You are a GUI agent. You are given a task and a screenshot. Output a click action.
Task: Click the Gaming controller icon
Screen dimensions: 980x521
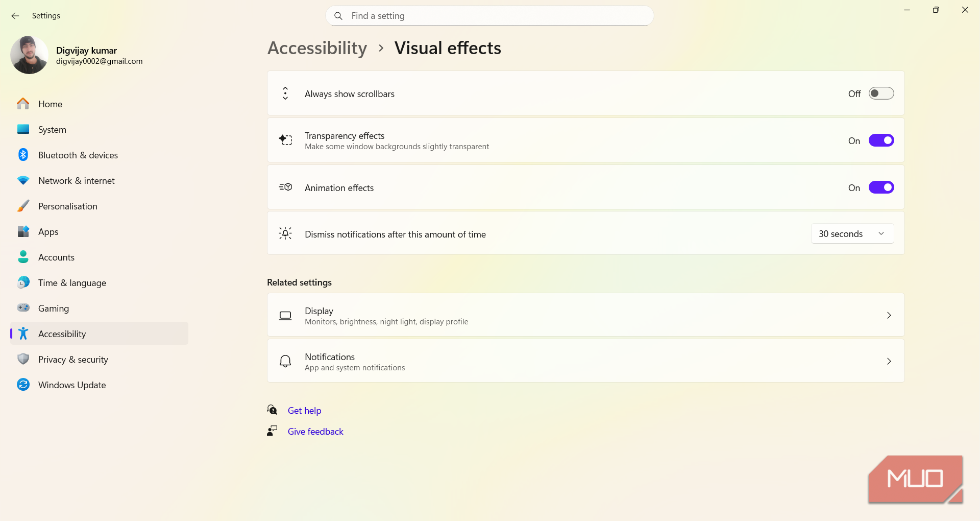point(23,307)
